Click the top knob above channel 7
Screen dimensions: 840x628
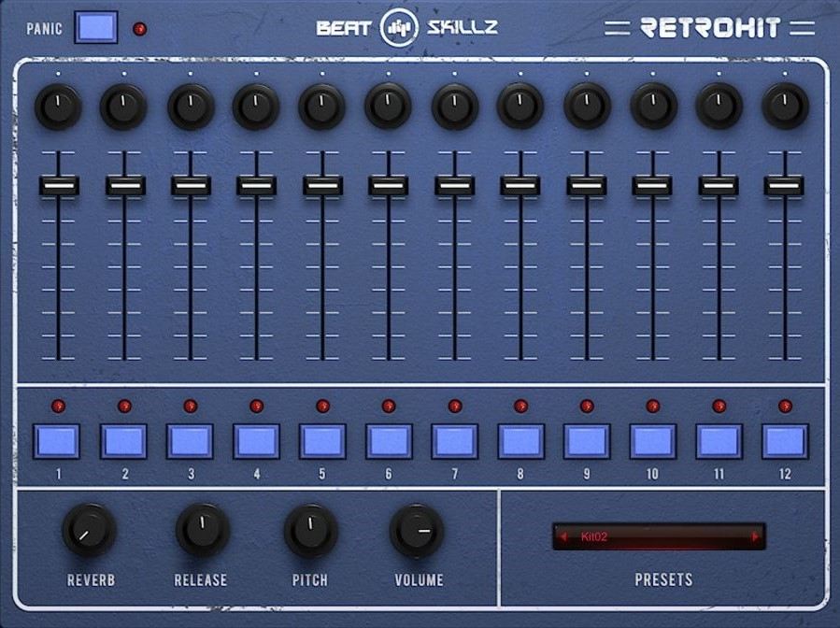[455, 107]
